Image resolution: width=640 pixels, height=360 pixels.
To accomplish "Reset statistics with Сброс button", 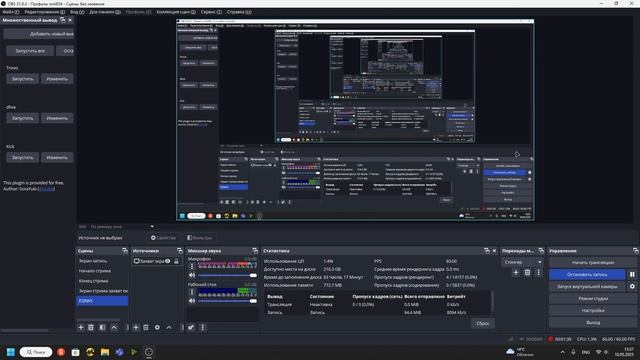I will 482,323.
